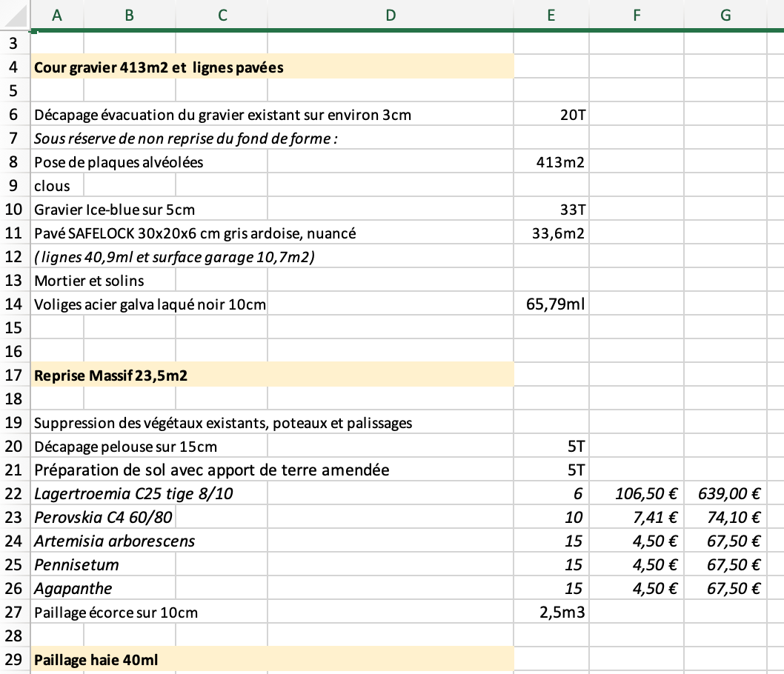Viewport: 784px width, 674px height.
Task: Click the column G header
Action: 725,15
